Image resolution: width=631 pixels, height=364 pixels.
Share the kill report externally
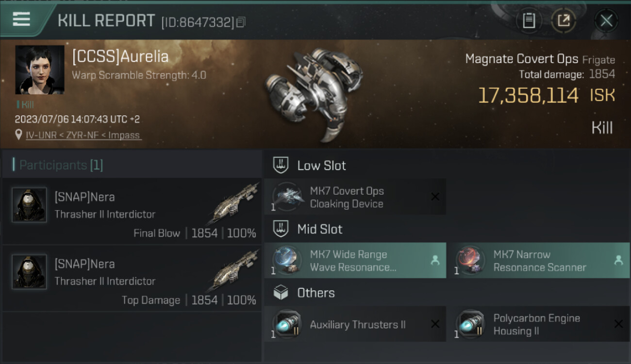tap(564, 20)
